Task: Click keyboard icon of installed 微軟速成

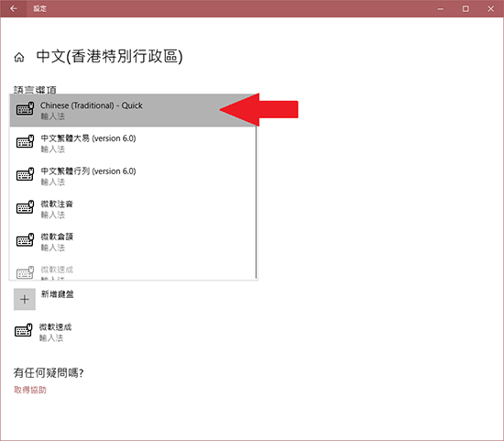Action: 24,330
